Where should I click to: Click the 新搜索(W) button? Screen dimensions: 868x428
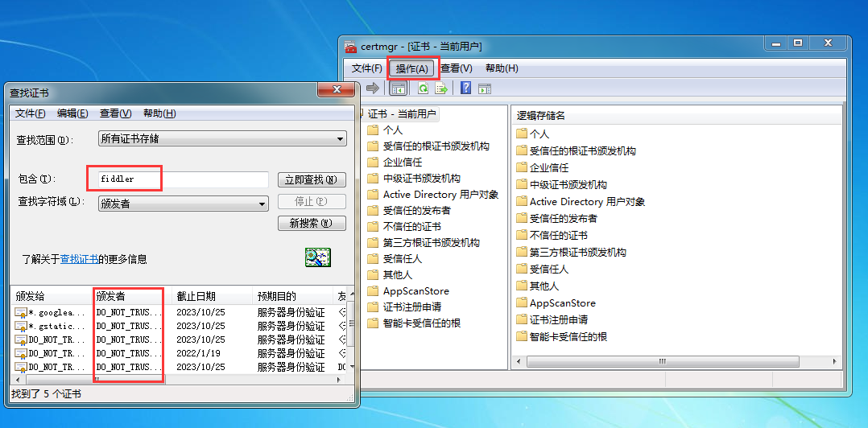tap(312, 224)
